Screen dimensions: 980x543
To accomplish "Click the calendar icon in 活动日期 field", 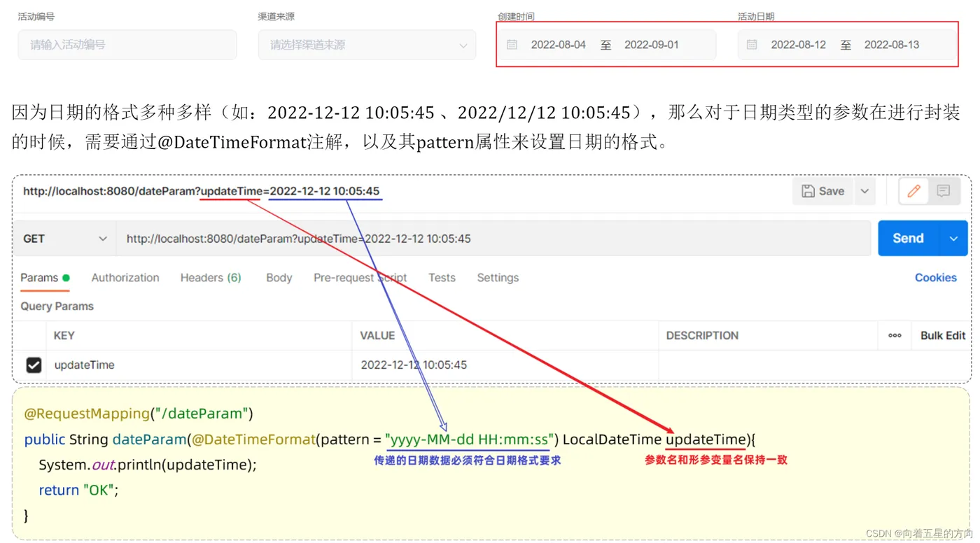I will [x=752, y=45].
